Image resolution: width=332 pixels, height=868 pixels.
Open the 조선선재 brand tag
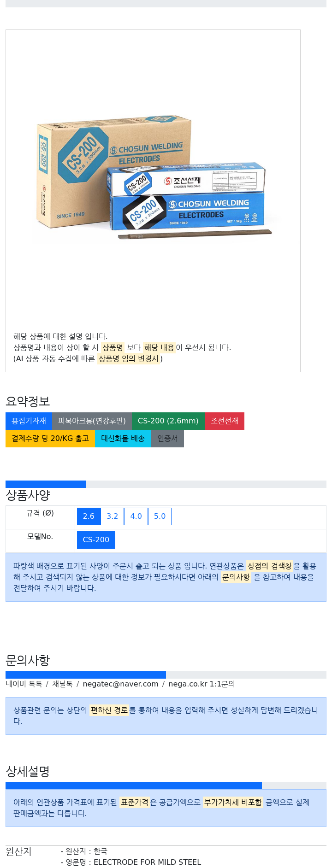(225, 421)
